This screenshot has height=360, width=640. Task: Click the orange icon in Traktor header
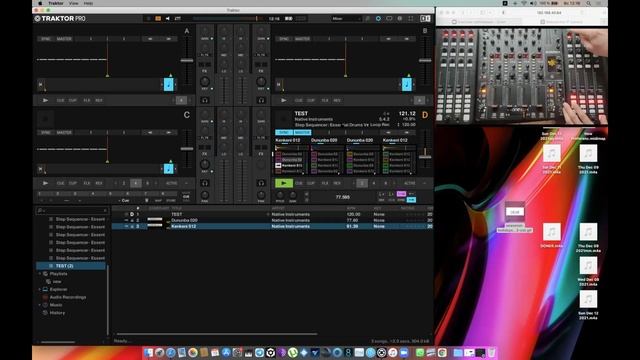[158, 19]
